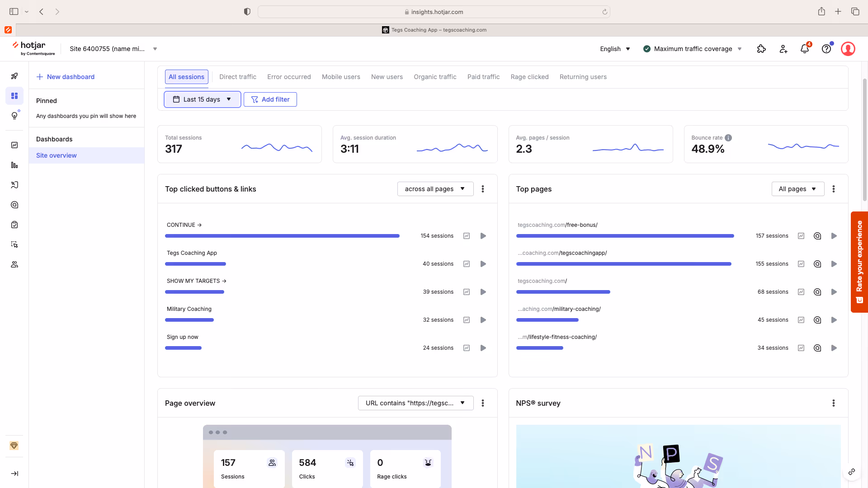Play recordings for CONTINUE button clicks
The width and height of the screenshot is (868, 488).
[483, 236]
